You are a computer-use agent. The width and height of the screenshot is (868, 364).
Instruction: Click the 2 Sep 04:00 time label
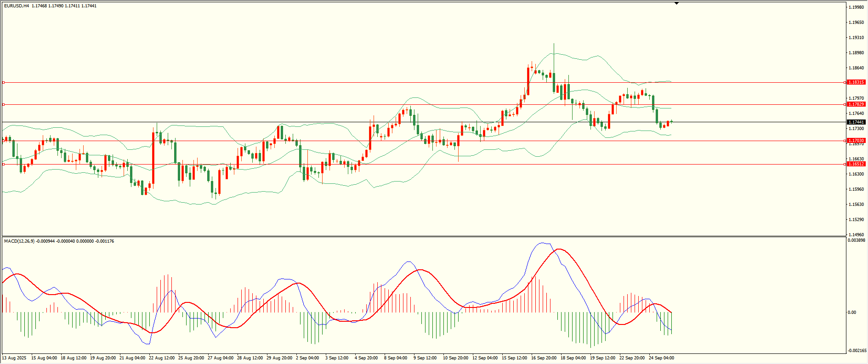point(307,358)
